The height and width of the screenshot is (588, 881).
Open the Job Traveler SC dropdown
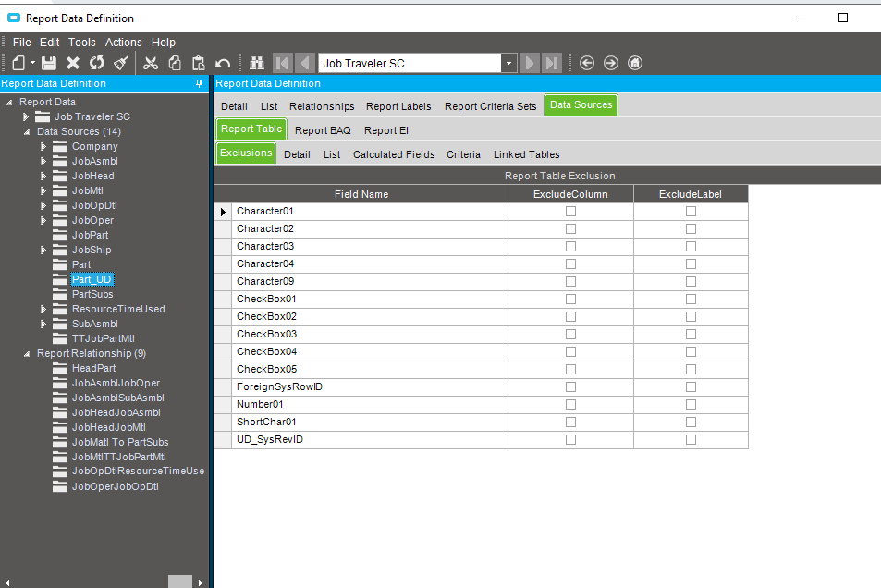click(508, 64)
